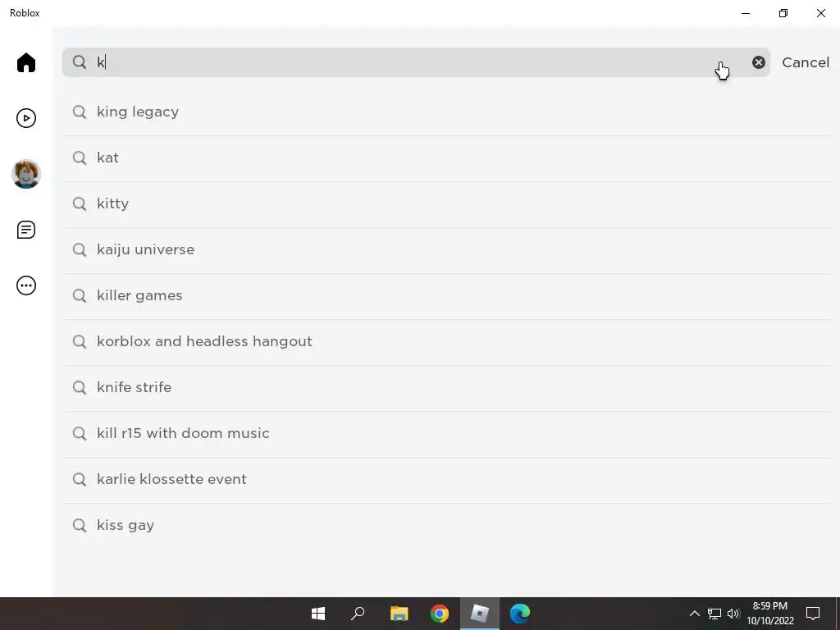Choose the 'kiss gay' suggestion
Image resolution: width=840 pixels, height=630 pixels.
tap(446, 526)
